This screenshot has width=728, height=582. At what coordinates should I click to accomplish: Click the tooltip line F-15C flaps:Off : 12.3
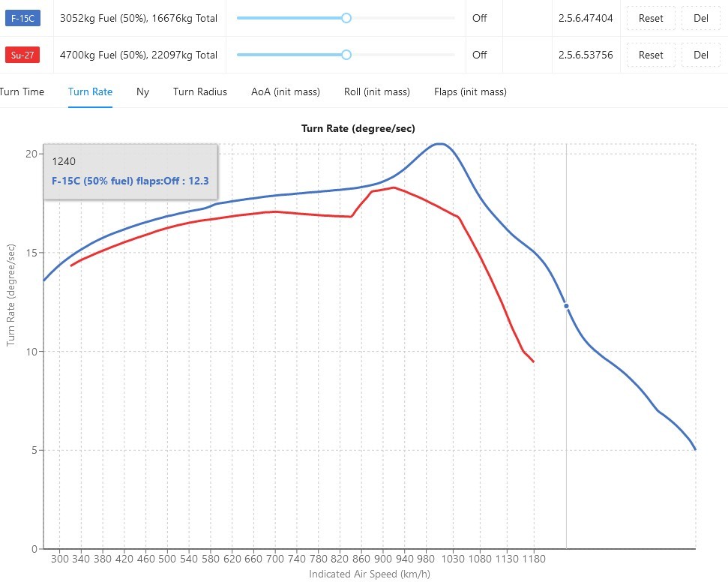(130, 181)
